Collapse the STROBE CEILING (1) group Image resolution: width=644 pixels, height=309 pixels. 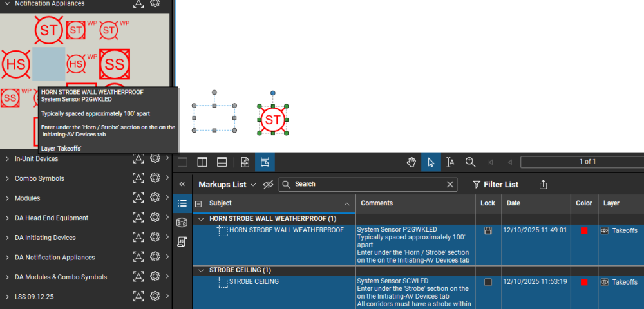pyautogui.click(x=201, y=270)
